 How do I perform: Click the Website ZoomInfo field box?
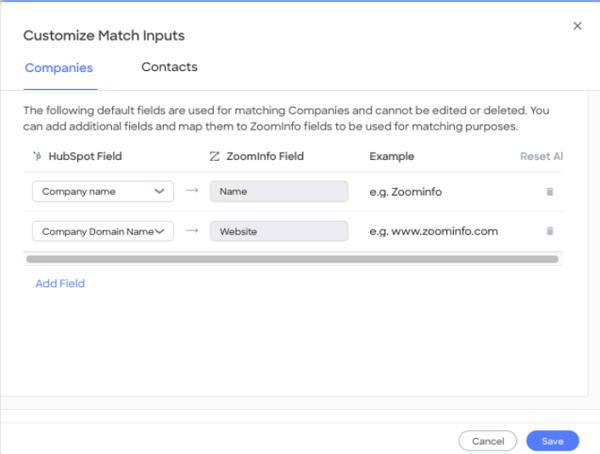click(x=279, y=231)
